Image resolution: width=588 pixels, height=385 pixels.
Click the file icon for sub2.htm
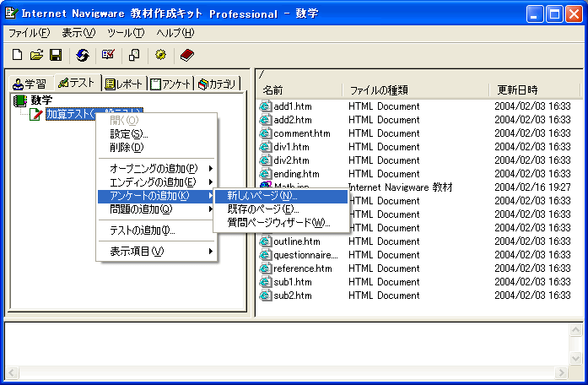pyautogui.click(x=265, y=296)
